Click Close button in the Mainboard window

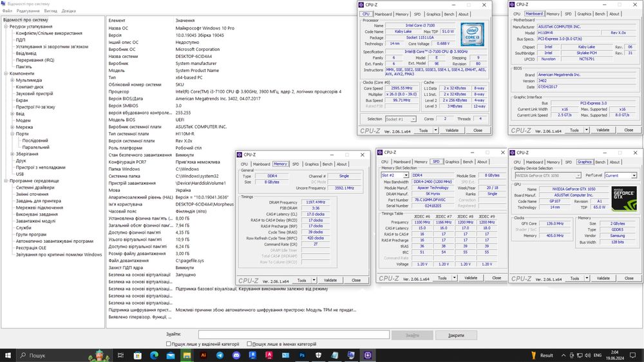(x=629, y=130)
